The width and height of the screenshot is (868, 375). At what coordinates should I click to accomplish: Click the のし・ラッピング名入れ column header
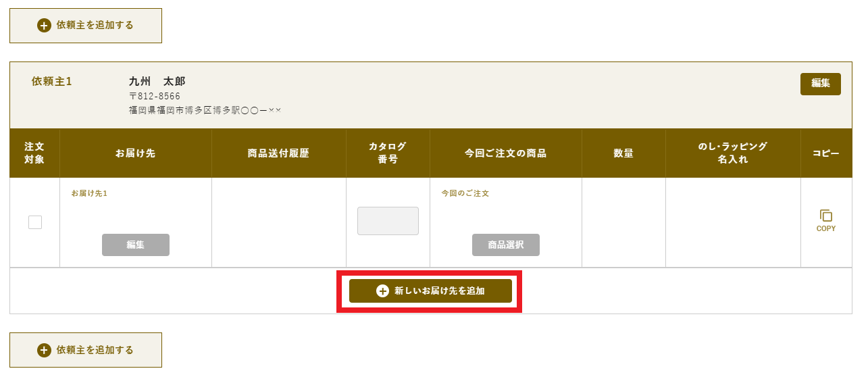[x=733, y=153]
